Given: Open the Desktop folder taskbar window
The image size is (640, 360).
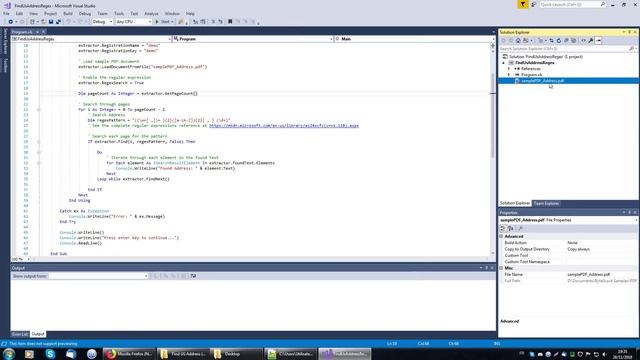Looking at the screenshot, I should (x=237, y=354).
